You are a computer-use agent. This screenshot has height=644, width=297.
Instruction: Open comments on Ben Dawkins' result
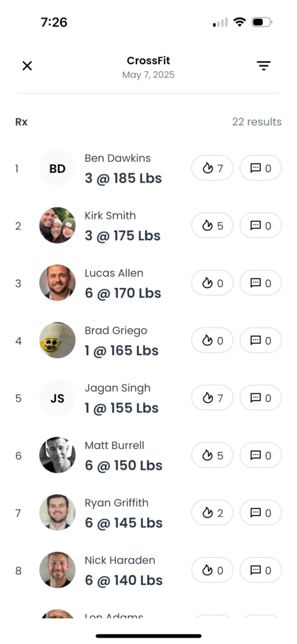(x=261, y=168)
